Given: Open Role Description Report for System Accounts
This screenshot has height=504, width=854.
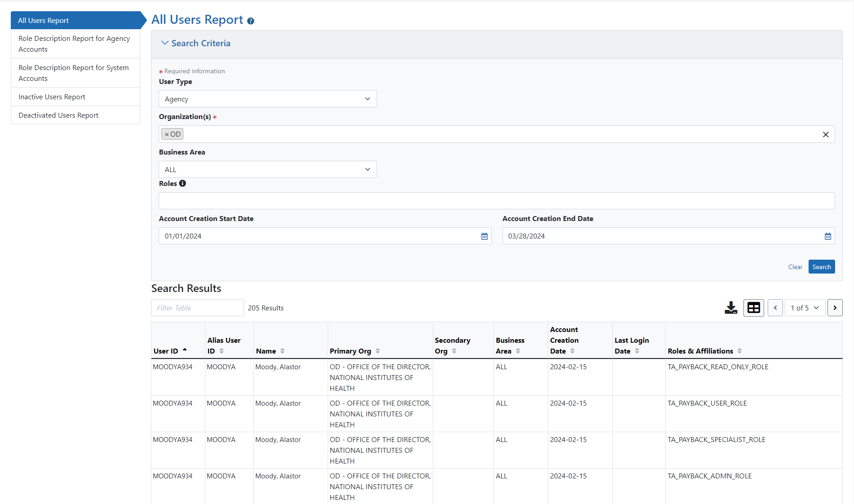Looking at the screenshot, I should (76, 73).
